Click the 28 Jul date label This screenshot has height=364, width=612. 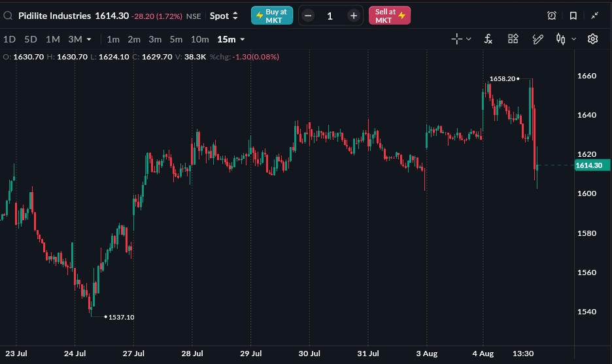192,354
